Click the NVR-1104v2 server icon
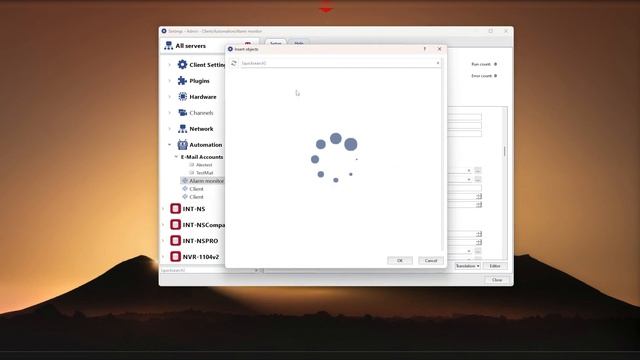 point(176,257)
